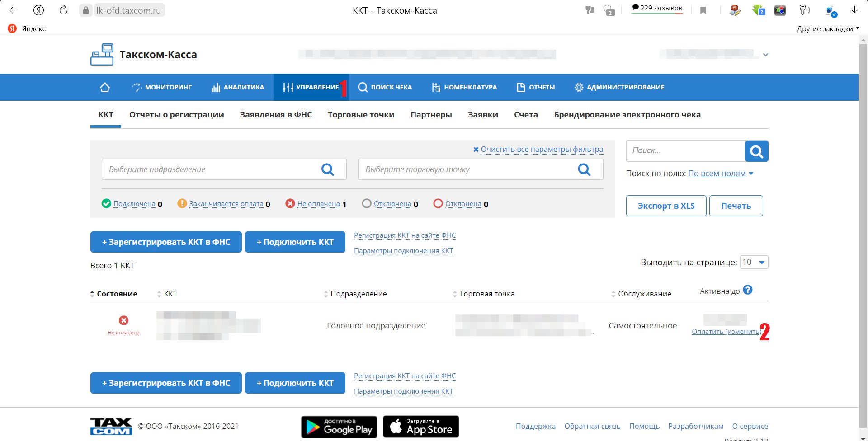Switch to Отчеты о регистрации tab
This screenshot has width=868, height=441.
point(177,115)
